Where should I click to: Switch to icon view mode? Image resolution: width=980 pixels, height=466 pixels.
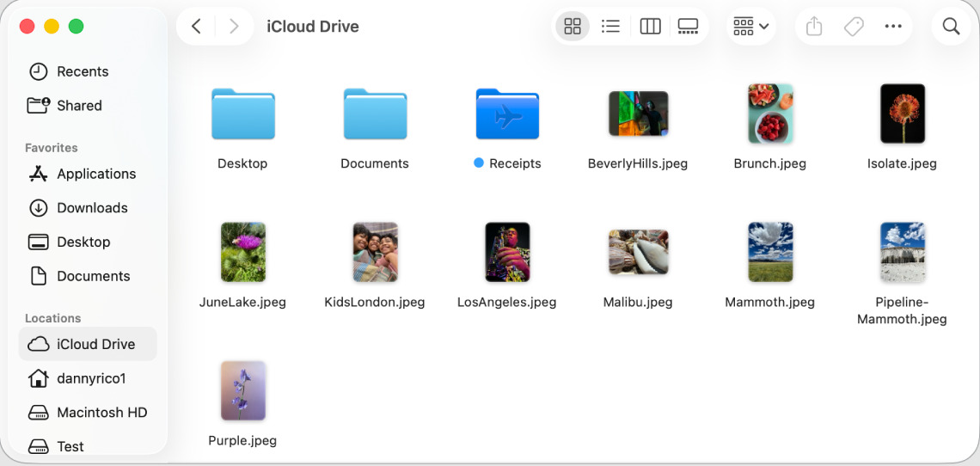[573, 27]
